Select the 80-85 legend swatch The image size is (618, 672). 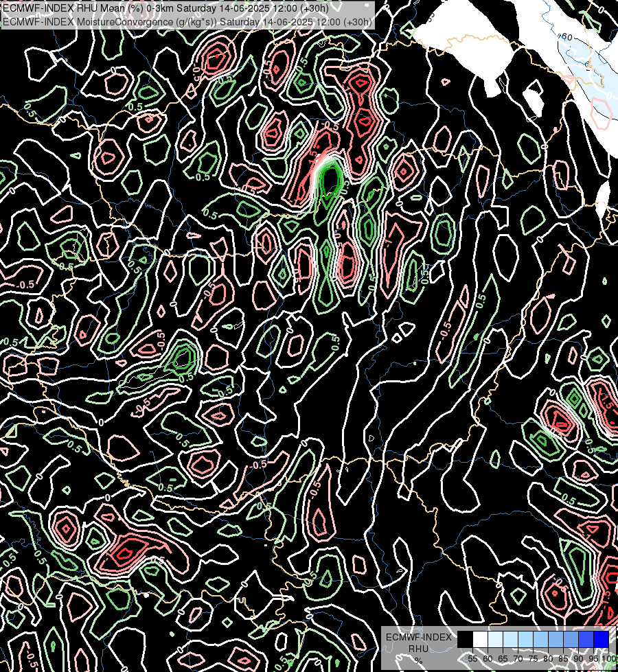[x=556, y=640]
